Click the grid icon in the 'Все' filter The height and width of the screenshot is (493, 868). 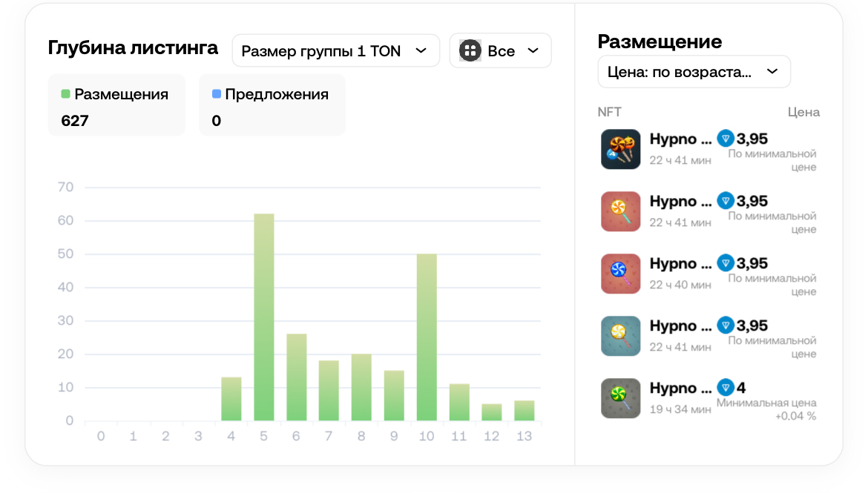(470, 51)
